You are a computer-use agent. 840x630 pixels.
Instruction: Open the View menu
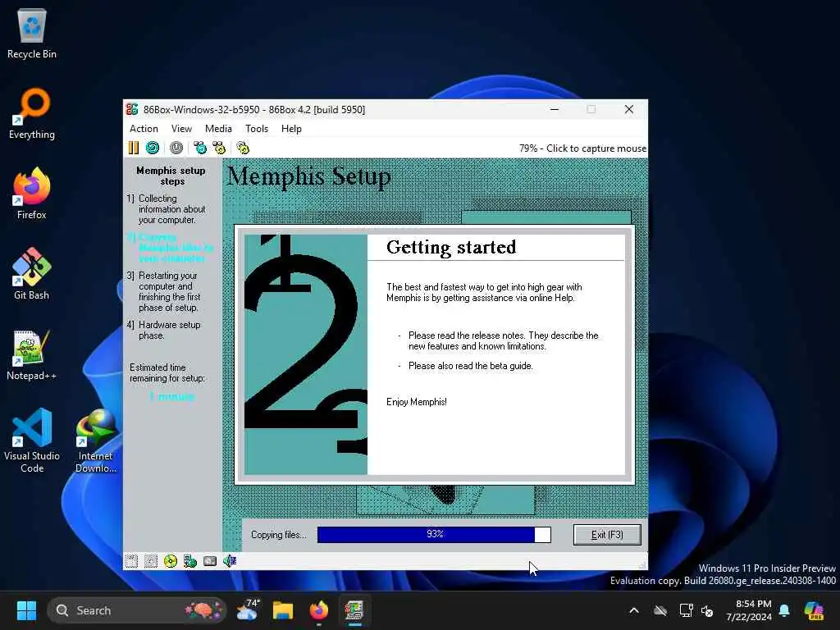181,129
